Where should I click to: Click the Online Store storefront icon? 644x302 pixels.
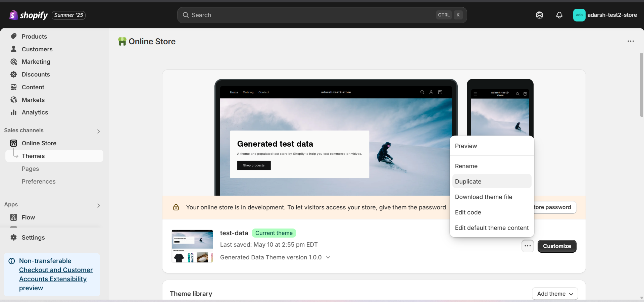tap(13, 143)
